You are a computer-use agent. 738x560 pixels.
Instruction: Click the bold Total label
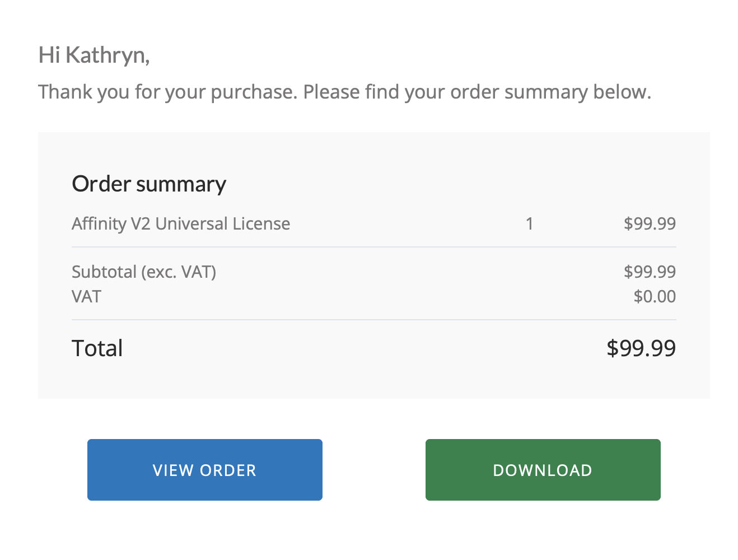point(97,348)
